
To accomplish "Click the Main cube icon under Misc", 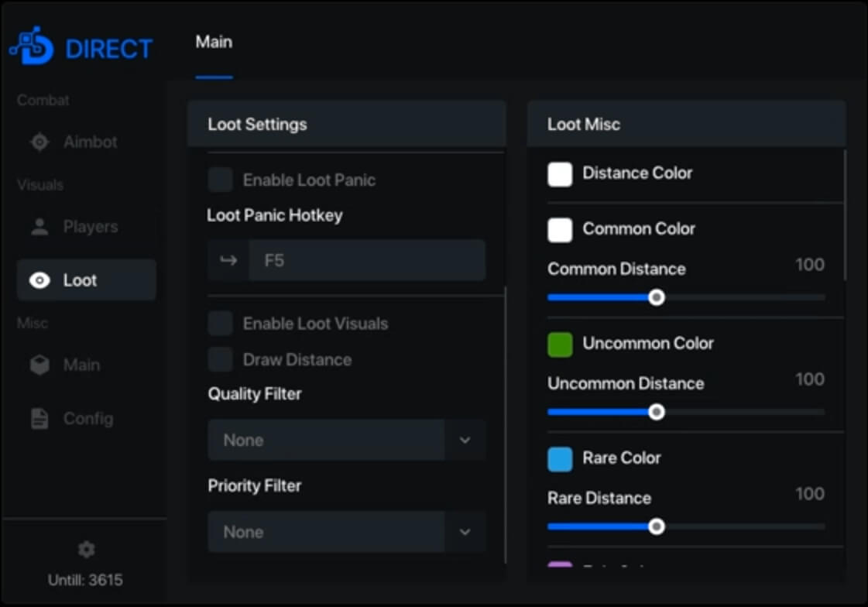I will click(x=39, y=365).
